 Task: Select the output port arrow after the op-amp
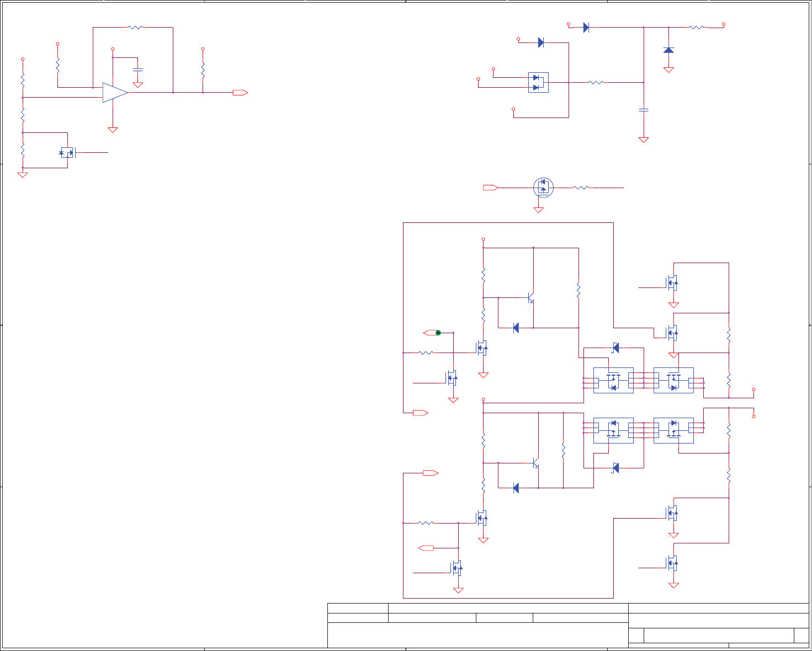tap(240, 93)
